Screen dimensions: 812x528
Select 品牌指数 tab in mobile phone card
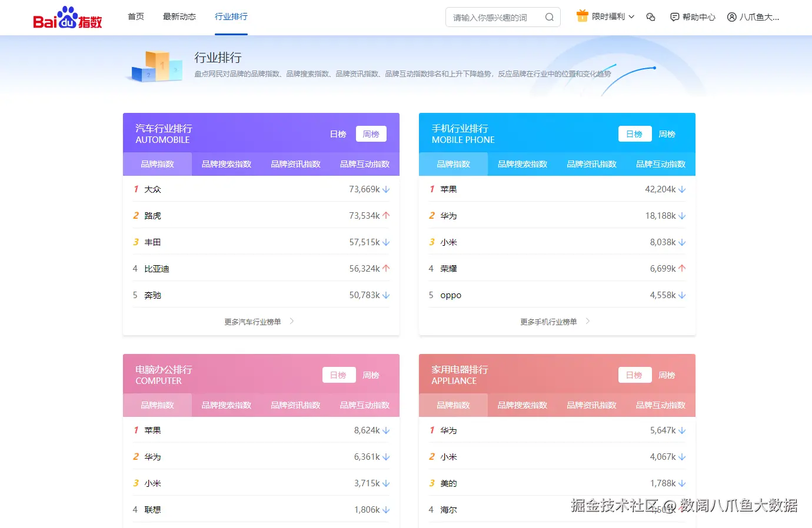454,164
